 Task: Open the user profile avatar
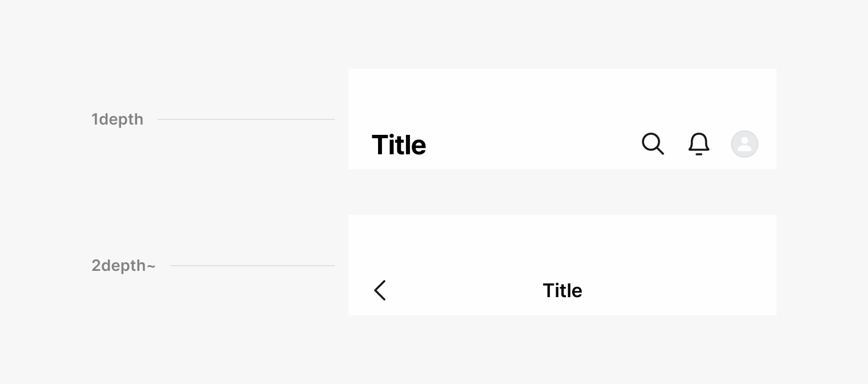744,144
